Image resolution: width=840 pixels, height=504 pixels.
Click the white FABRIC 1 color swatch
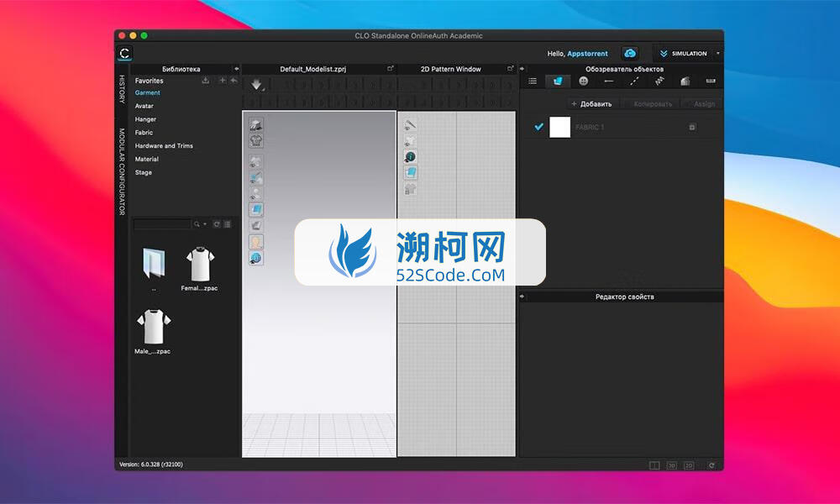559,127
